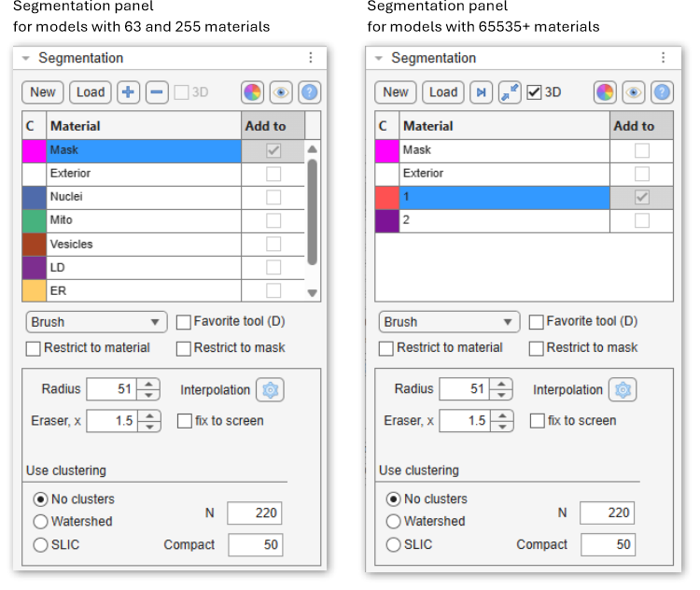The height and width of the screenshot is (590, 700).
Task: Enable Restrict to mask in right panel
Action: pyautogui.click(x=536, y=348)
